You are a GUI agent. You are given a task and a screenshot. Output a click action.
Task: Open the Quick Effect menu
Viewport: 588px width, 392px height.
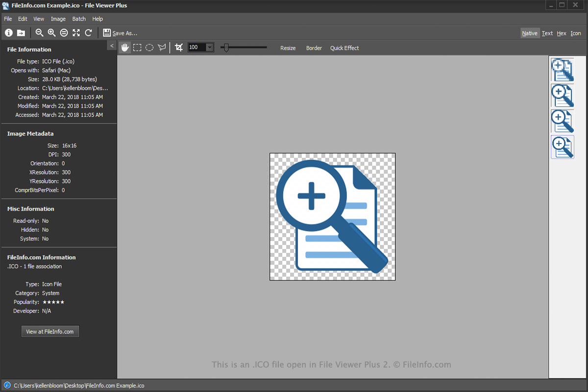coord(344,48)
